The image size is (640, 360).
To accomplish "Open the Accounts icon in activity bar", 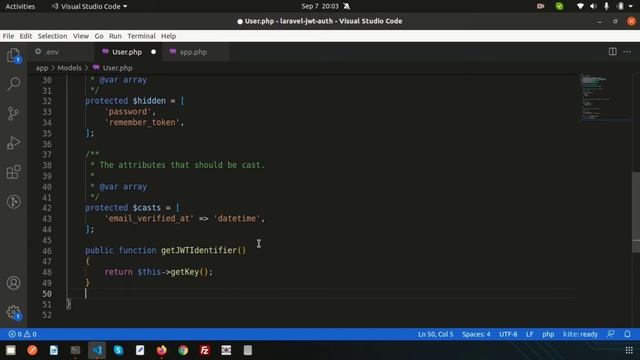I will click(13, 283).
